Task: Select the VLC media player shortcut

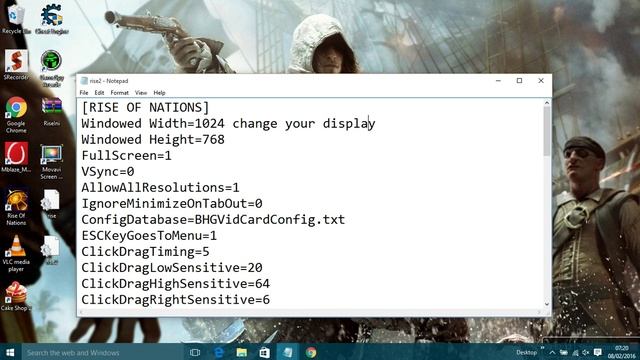Action: pos(16,253)
